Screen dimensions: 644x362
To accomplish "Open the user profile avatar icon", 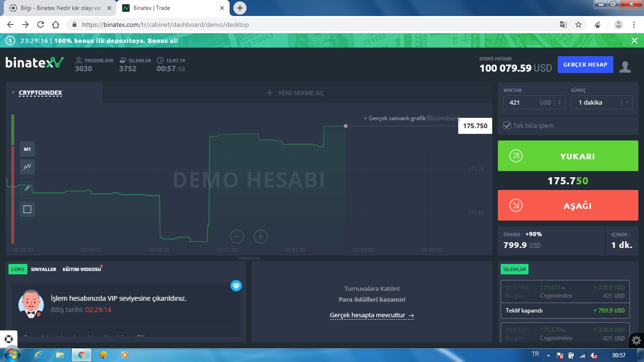I will pyautogui.click(x=625, y=66).
